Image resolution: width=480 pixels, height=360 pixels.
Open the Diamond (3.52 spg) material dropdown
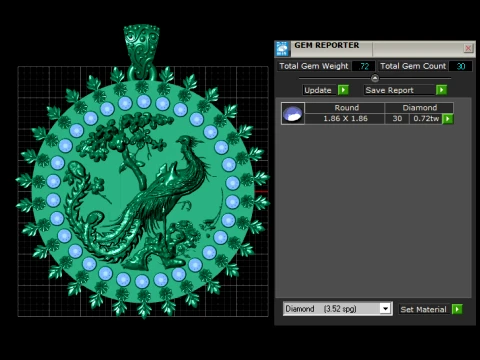click(385, 309)
